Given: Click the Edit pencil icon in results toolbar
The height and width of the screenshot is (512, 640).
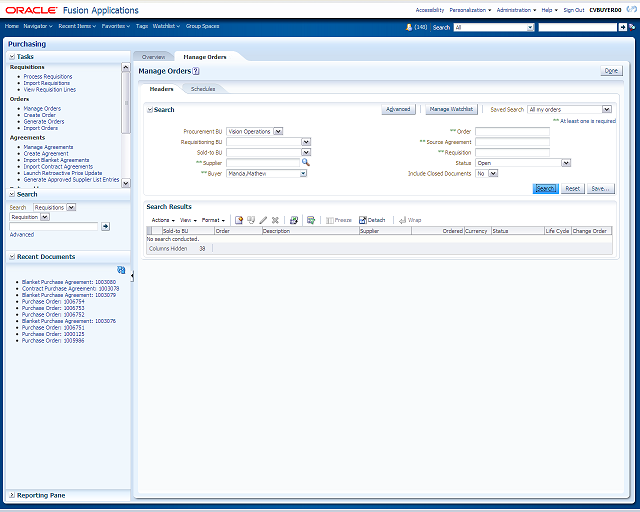Looking at the screenshot, I should point(263,220).
